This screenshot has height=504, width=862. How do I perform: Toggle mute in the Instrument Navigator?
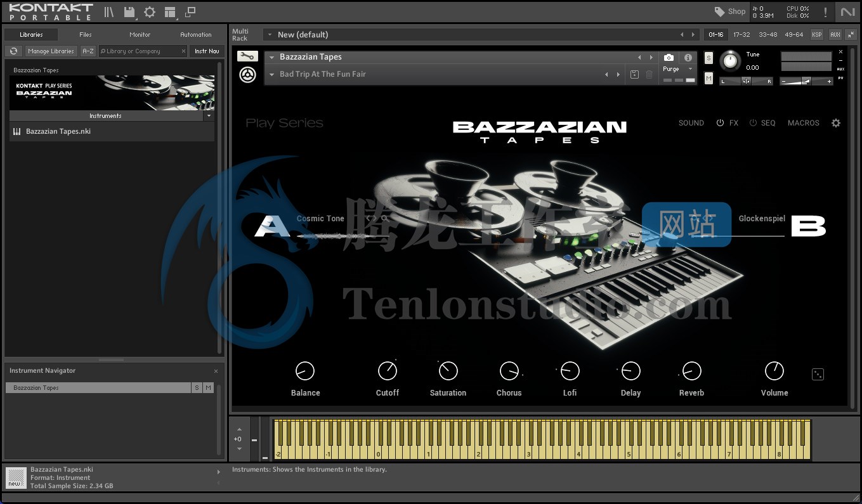(209, 387)
